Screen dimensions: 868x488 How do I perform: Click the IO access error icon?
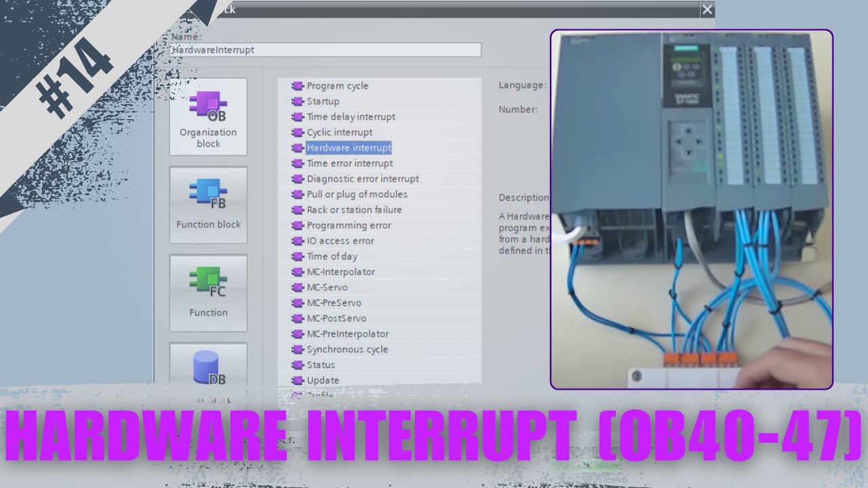tap(297, 241)
